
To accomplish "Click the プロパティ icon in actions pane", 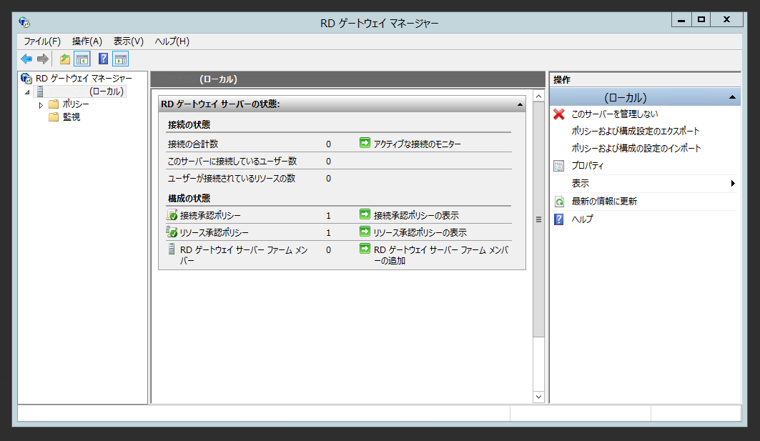I will pos(559,166).
